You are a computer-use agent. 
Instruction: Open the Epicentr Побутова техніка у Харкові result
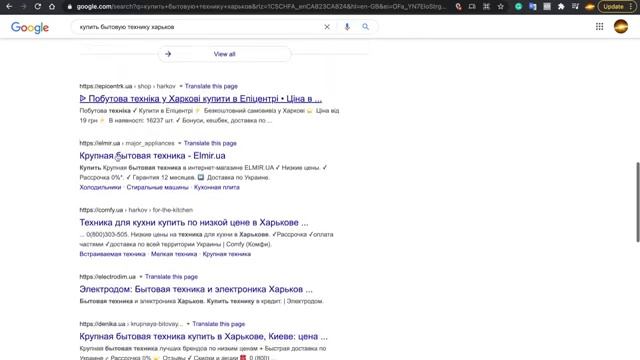pyautogui.click(x=200, y=99)
